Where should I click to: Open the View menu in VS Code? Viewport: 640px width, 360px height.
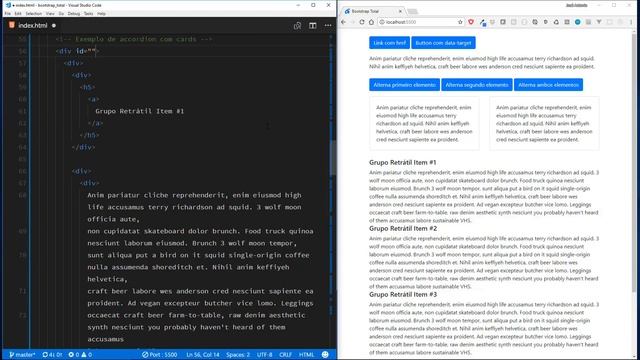[50, 13]
